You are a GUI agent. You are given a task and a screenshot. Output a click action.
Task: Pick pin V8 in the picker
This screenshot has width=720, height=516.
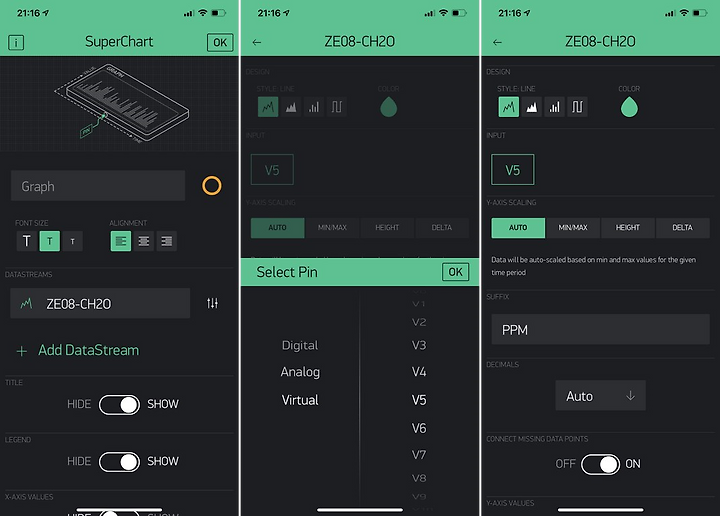pyautogui.click(x=419, y=478)
